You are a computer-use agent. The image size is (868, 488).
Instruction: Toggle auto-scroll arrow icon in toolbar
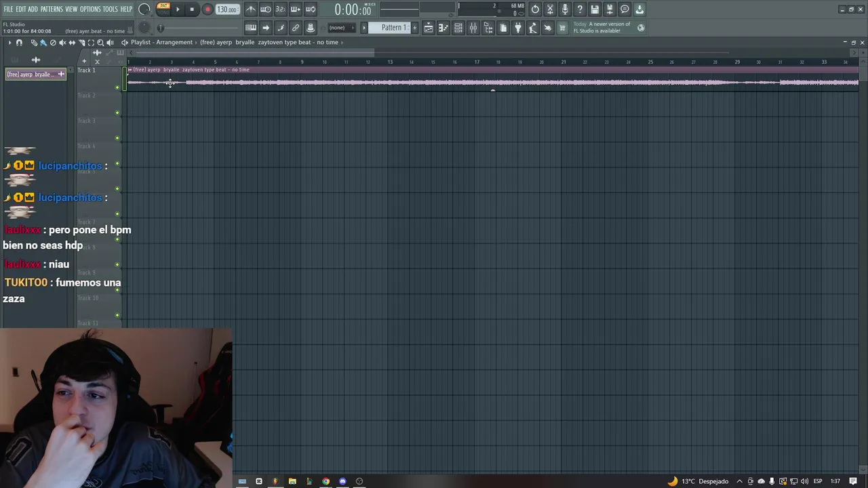266,28
